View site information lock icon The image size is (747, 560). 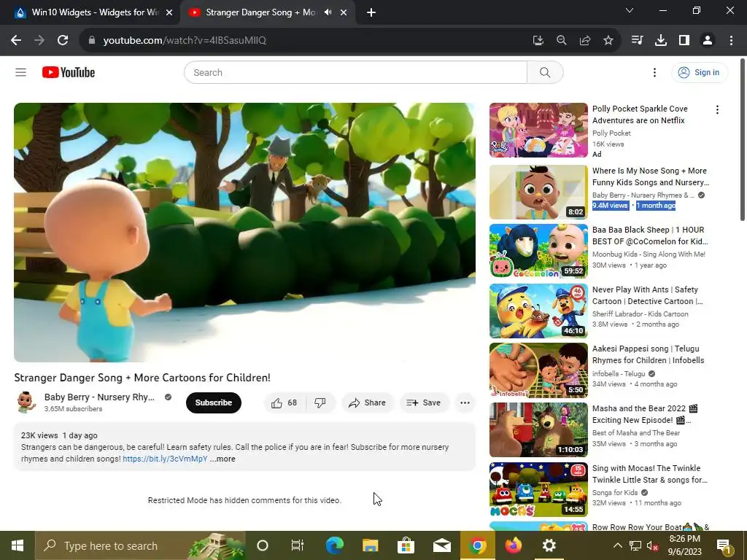click(92, 41)
